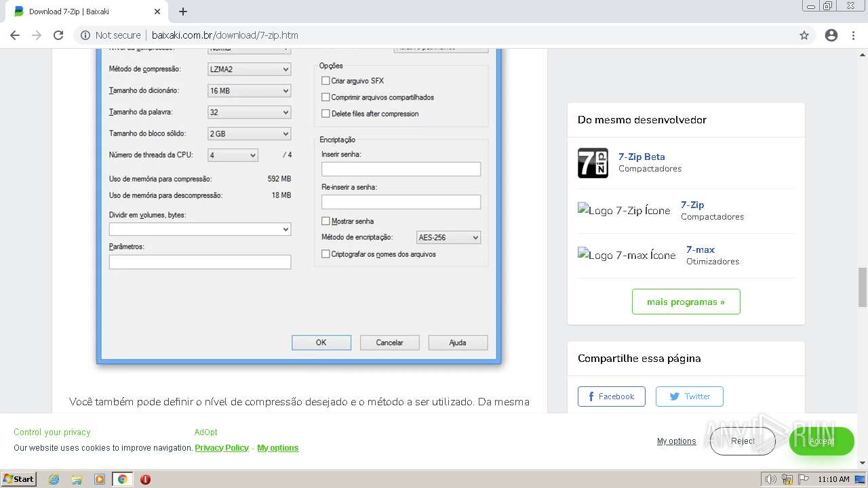
Task: Click the Not secure info icon
Action: pyautogui.click(x=85, y=35)
